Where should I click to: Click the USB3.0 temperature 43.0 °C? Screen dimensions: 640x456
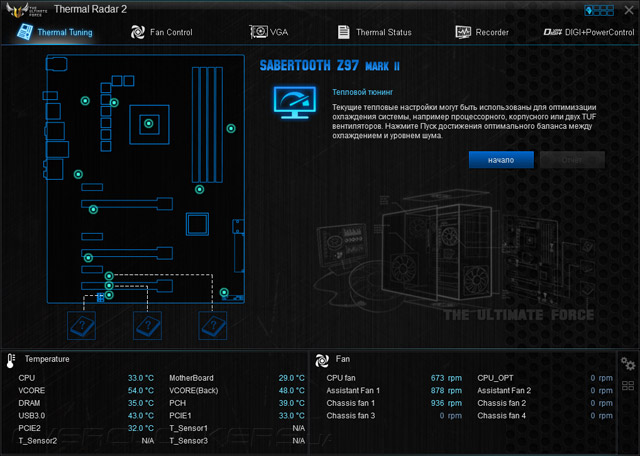click(141, 416)
